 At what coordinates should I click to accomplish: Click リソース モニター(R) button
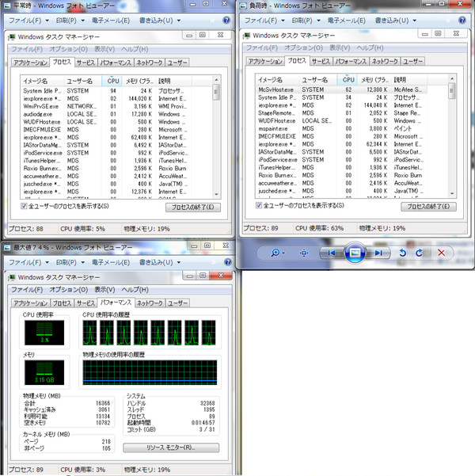pyautogui.click(x=171, y=447)
